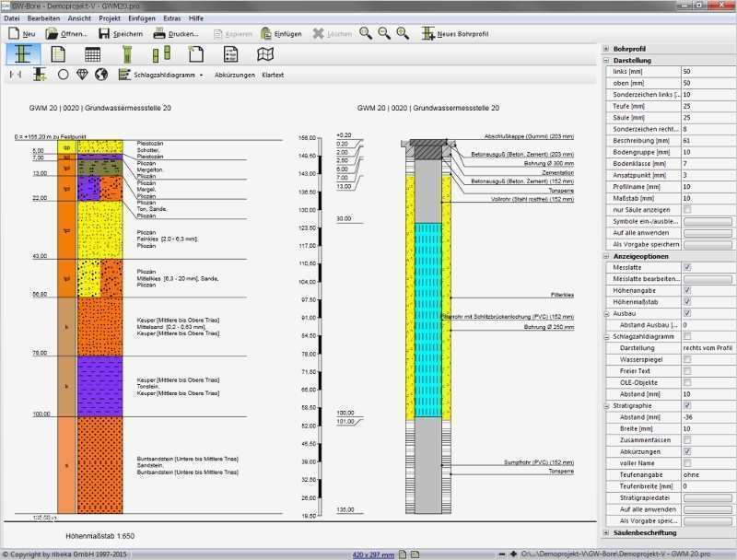The height and width of the screenshot is (560, 737).
Task: Click the circle symbol icon
Action: [63, 75]
